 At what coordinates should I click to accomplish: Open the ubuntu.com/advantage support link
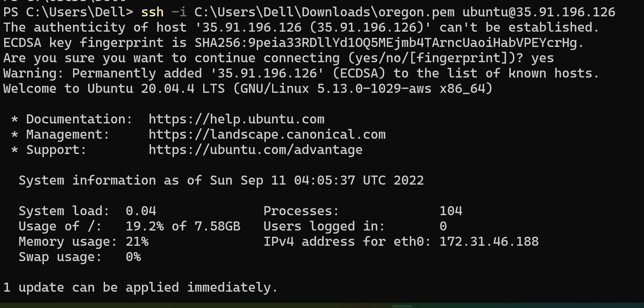255,150
